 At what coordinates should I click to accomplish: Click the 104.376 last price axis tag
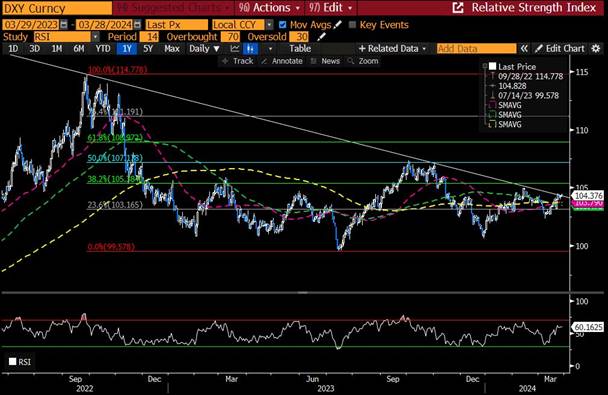click(587, 196)
